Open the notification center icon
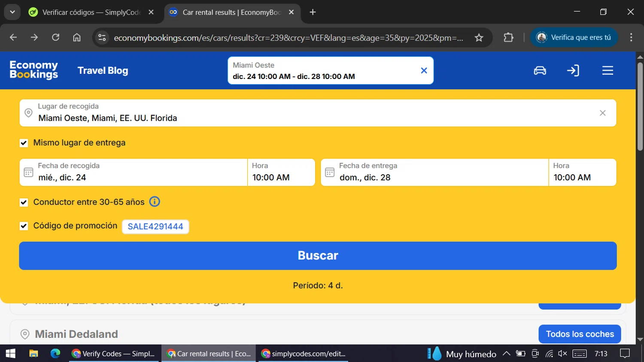The width and height of the screenshot is (644, 362). (625, 353)
